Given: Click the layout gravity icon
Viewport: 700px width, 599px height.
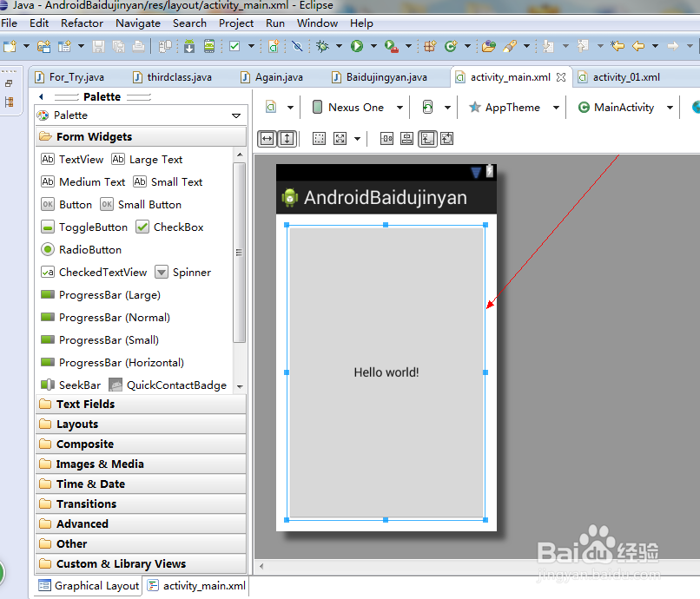Looking at the screenshot, I should (x=340, y=139).
